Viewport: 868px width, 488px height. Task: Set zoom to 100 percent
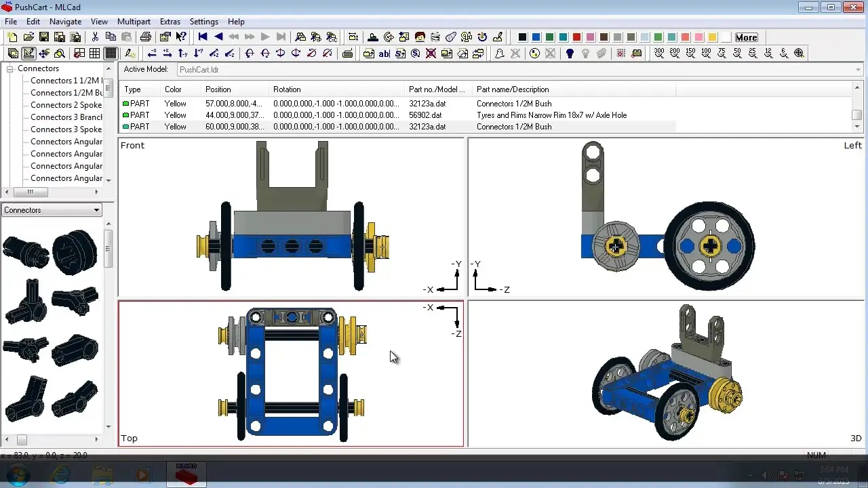point(706,53)
